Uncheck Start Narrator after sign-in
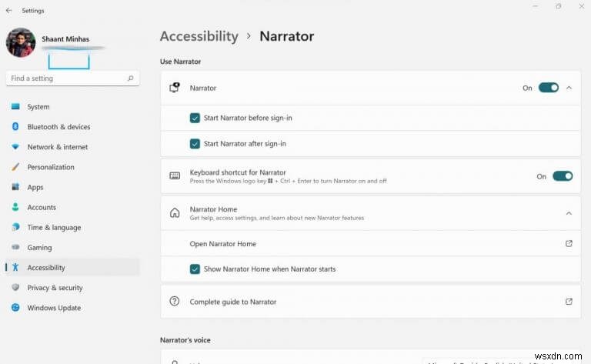This screenshot has height=364, width=591. click(x=195, y=144)
